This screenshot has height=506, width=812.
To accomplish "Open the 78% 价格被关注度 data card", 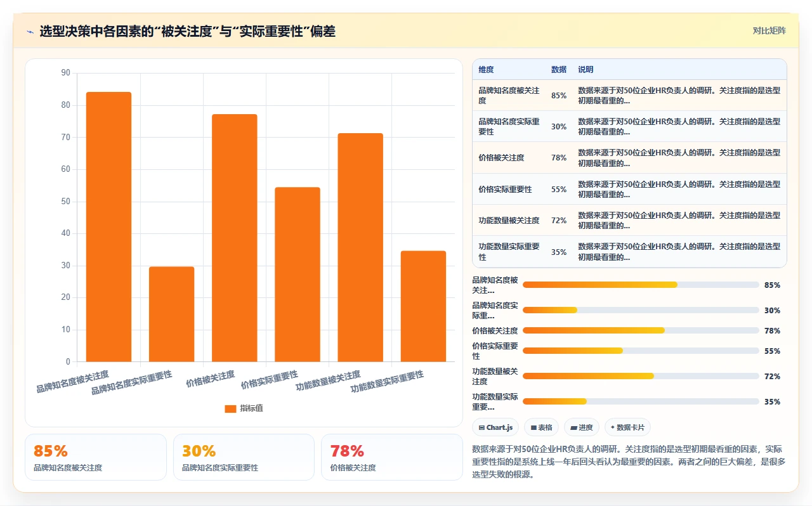I will click(x=392, y=457).
